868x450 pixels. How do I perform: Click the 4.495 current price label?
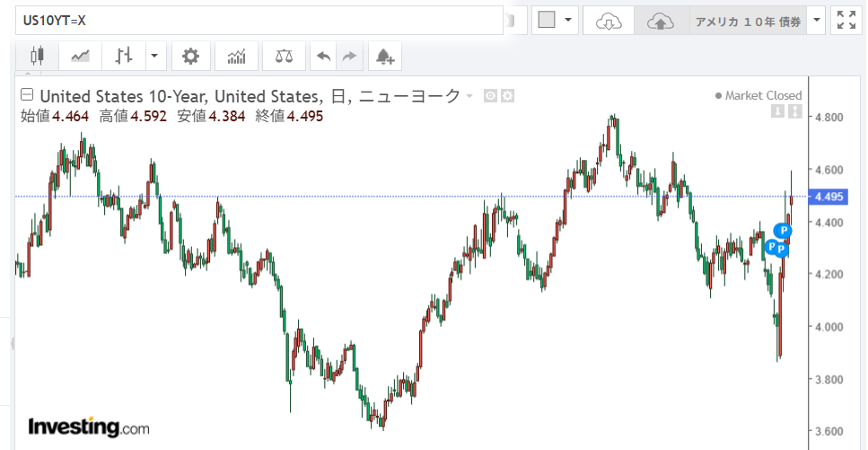click(x=829, y=197)
